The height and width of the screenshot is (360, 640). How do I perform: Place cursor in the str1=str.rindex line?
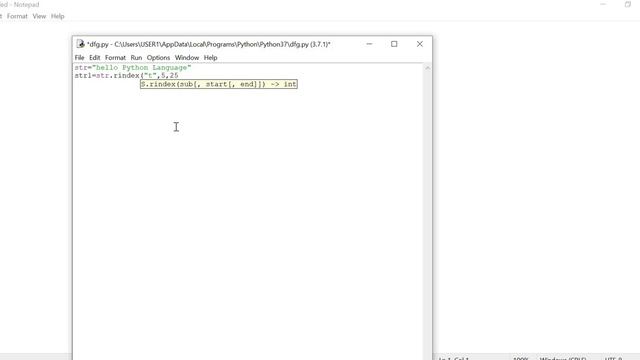(126, 76)
